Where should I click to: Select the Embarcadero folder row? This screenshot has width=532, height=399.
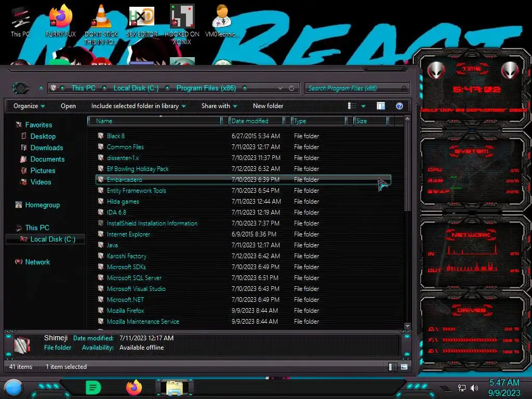(243, 179)
